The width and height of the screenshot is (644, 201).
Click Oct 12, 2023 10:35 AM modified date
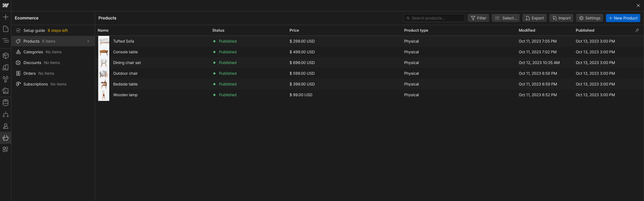[x=539, y=63]
